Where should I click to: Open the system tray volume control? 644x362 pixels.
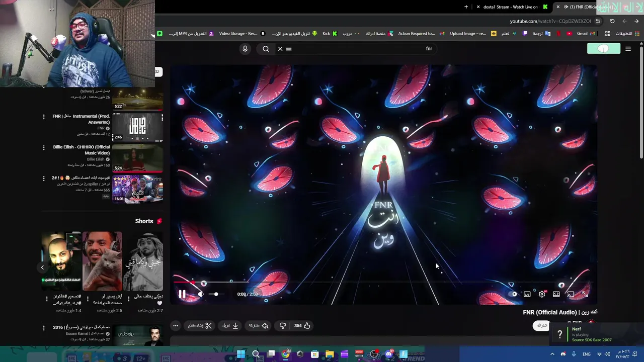pyautogui.click(x=607, y=354)
